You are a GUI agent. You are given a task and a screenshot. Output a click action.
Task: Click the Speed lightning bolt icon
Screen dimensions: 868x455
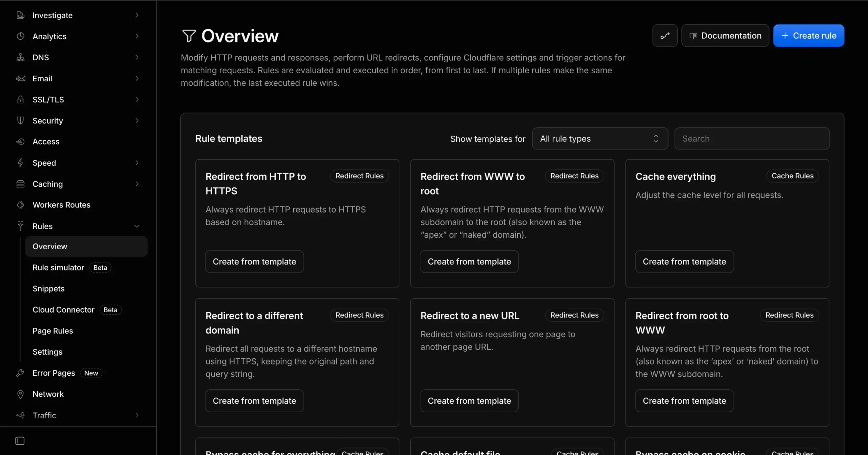coord(20,163)
